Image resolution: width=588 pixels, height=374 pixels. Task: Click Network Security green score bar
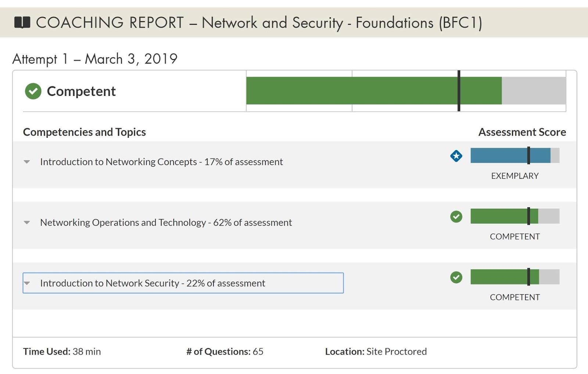pyautogui.click(x=504, y=277)
